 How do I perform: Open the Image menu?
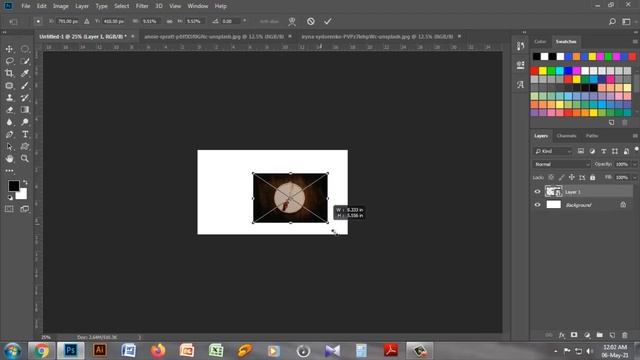pyautogui.click(x=61, y=6)
